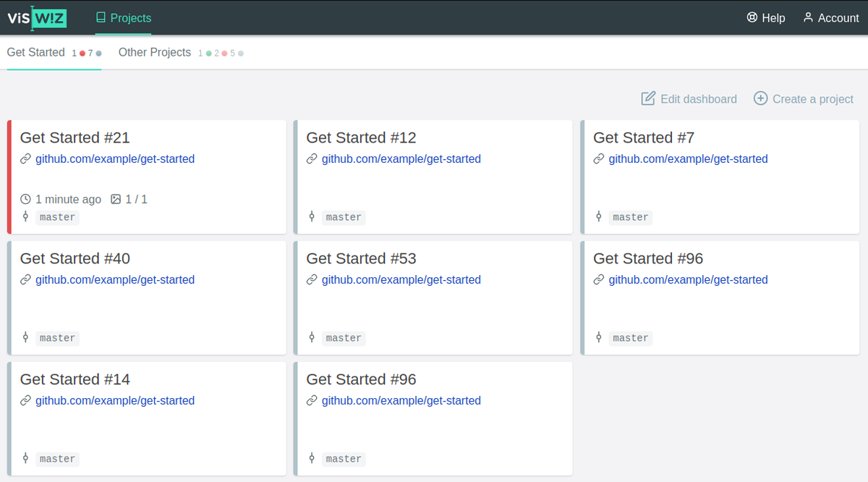Click the master branch label on Get Started #7
This screenshot has width=868, height=482.
click(631, 217)
